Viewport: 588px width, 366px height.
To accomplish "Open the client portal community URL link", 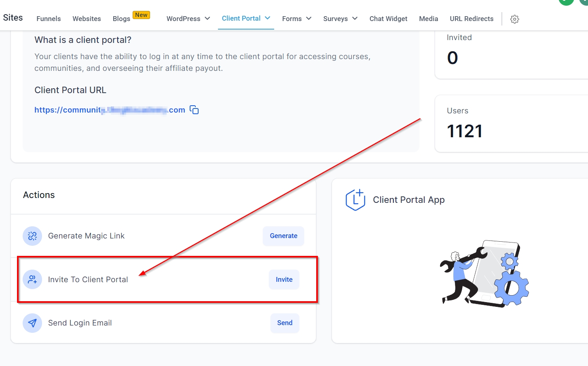I will 109,110.
